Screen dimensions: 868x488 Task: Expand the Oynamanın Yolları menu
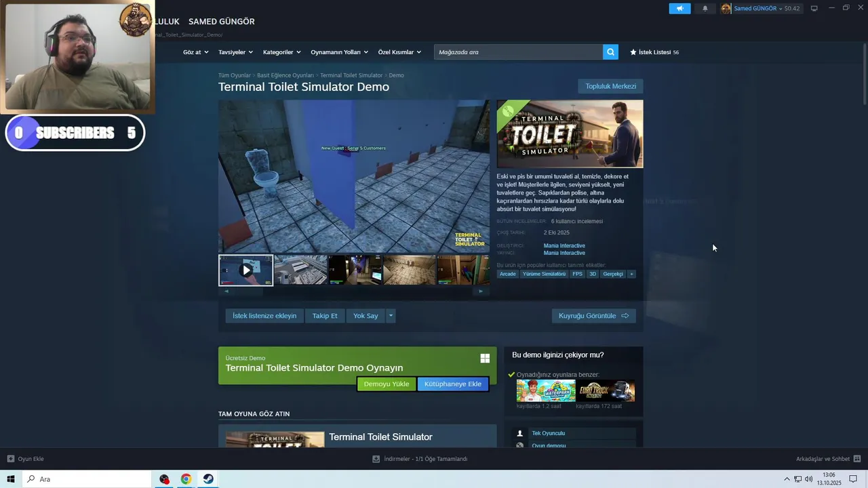coord(339,52)
